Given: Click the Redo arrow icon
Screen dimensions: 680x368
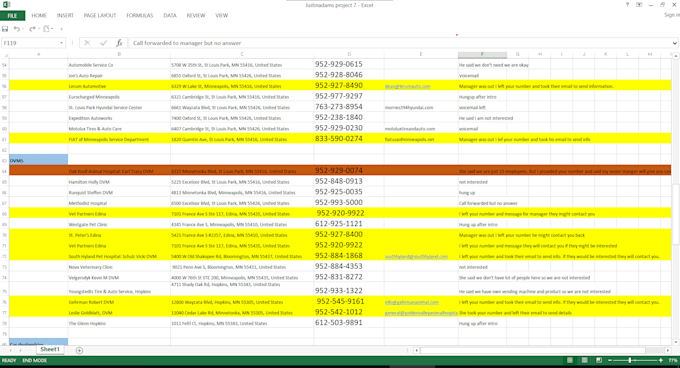Looking at the screenshot, I should 32,29.
